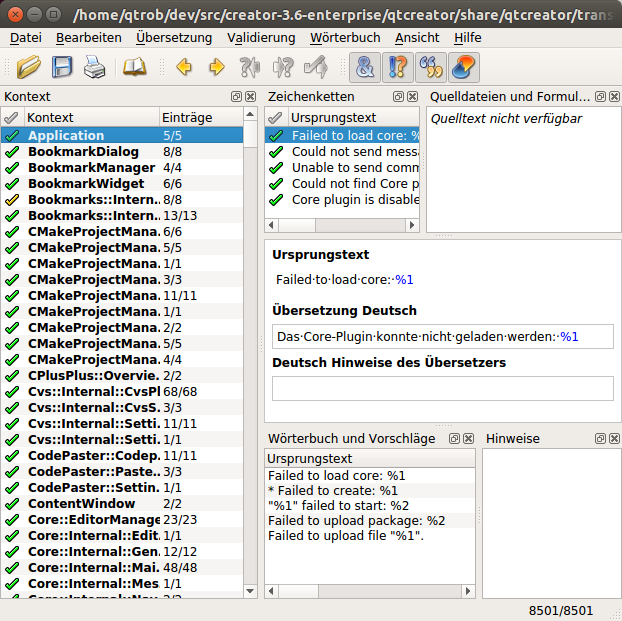This screenshot has width=622, height=621.
Task: Save the translation with the floppy disk icon
Action: pyautogui.click(x=62, y=68)
